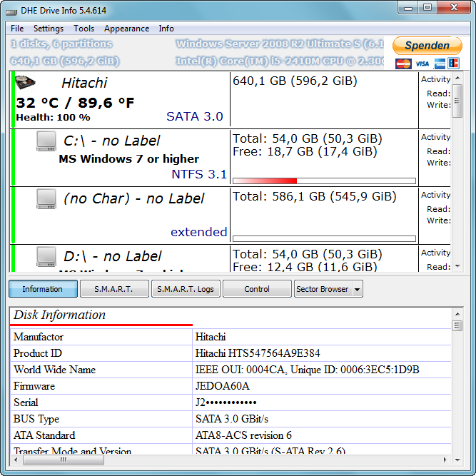
Task: Open the Control tab
Action: pos(257,289)
